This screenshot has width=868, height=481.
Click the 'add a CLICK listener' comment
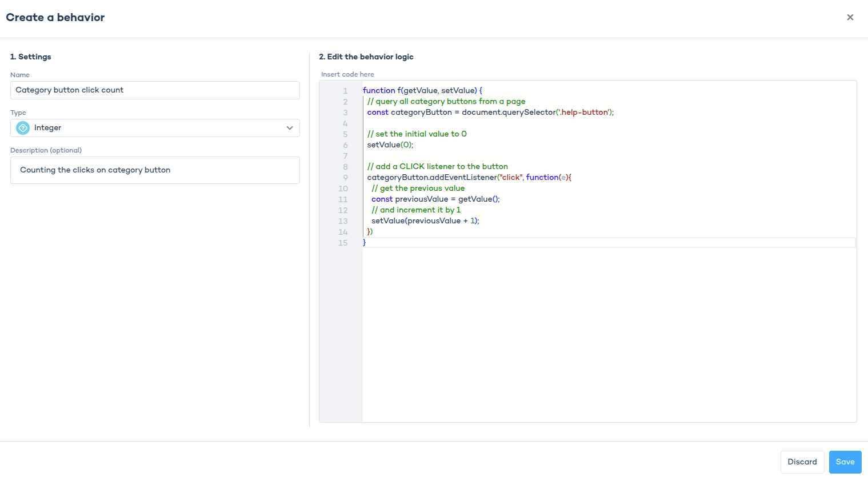click(x=438, y=167)
